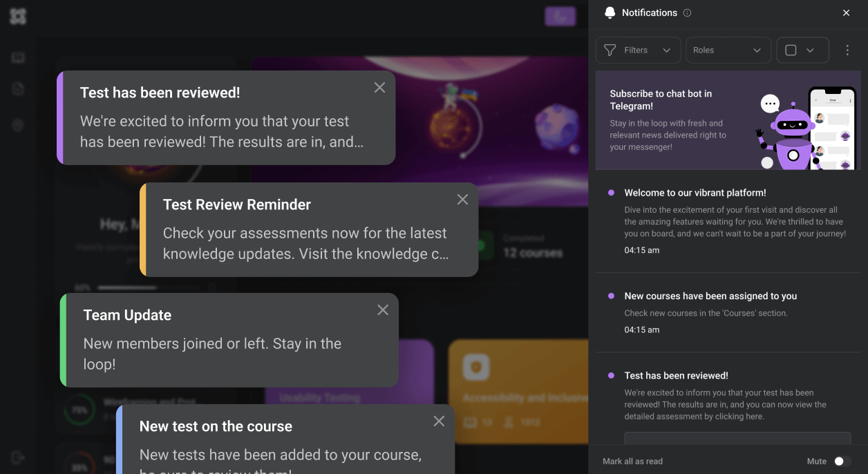The image size is (868, 474).
Task: Open the 'Team Update' toast message
Action: click(229, 340)
